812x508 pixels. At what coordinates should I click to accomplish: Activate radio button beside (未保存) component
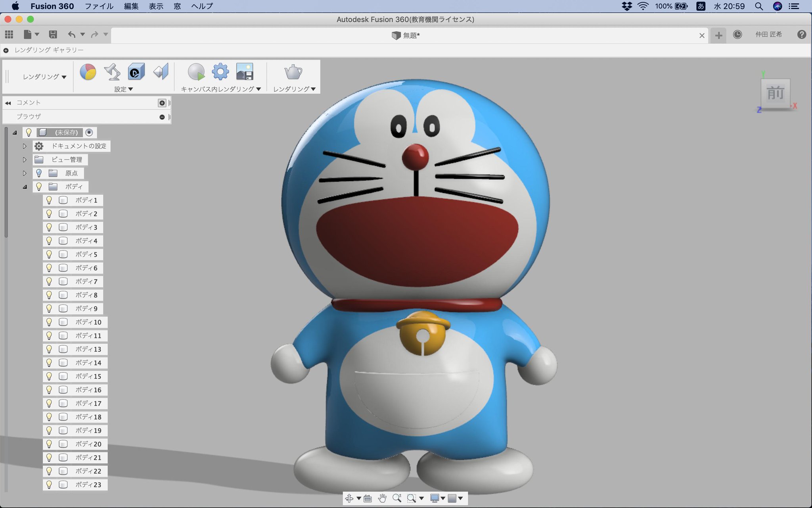click(x=89, y=133)
